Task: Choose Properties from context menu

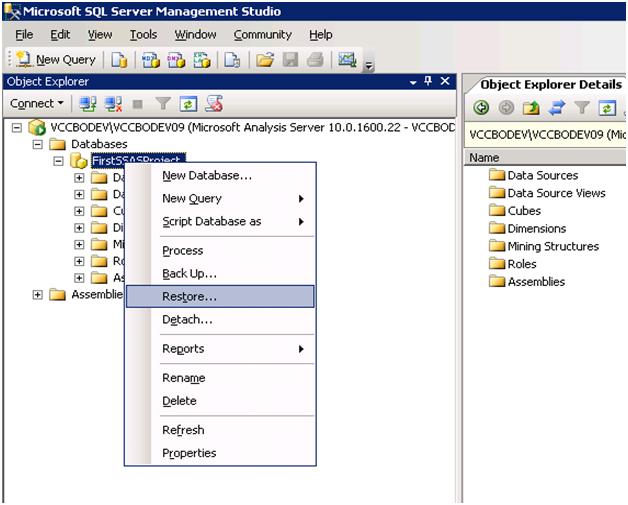Action: click(220, 453)
